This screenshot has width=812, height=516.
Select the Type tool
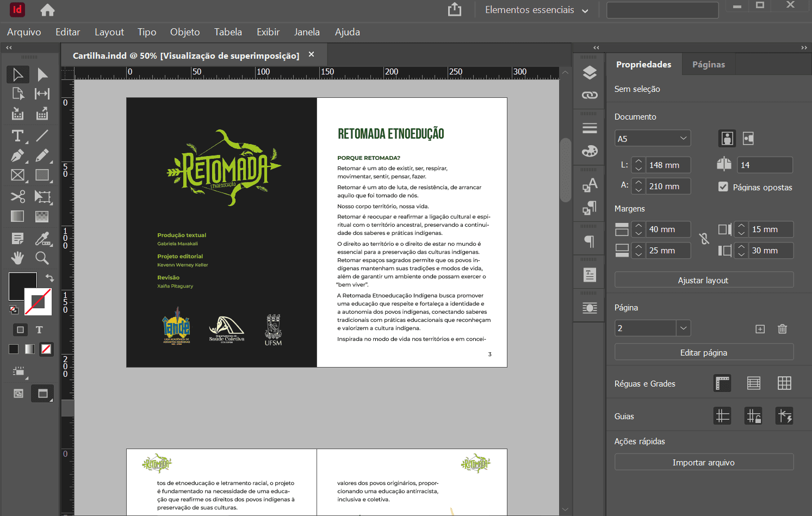[x=17, y=136]
